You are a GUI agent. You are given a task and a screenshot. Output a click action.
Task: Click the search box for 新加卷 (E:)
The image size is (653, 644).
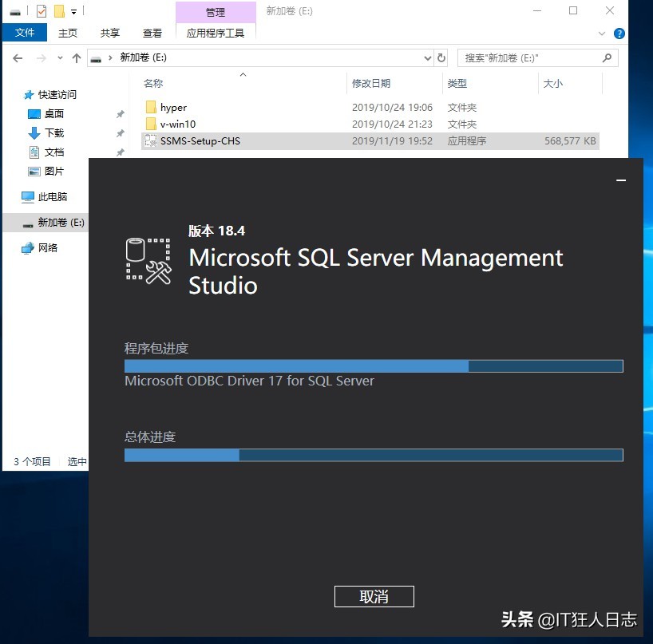[x=537, y=58]
